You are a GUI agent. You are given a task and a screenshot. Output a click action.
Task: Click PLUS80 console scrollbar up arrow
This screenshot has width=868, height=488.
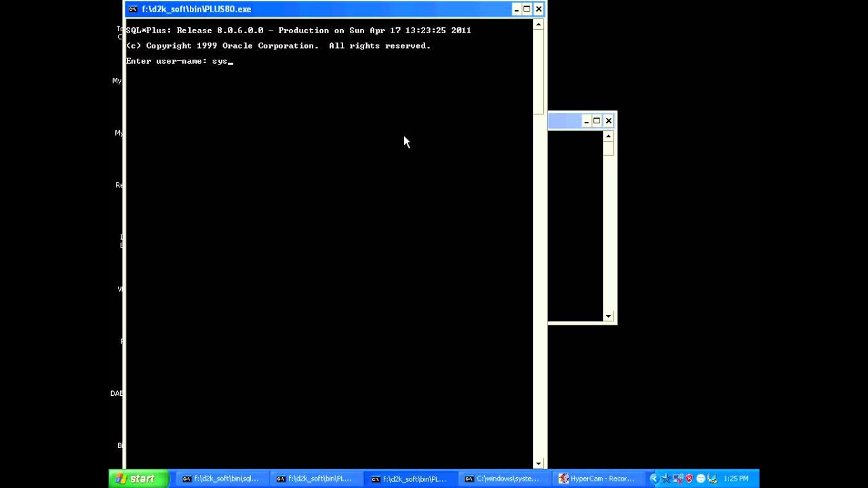pyautogui.click(x=538, y=24)
